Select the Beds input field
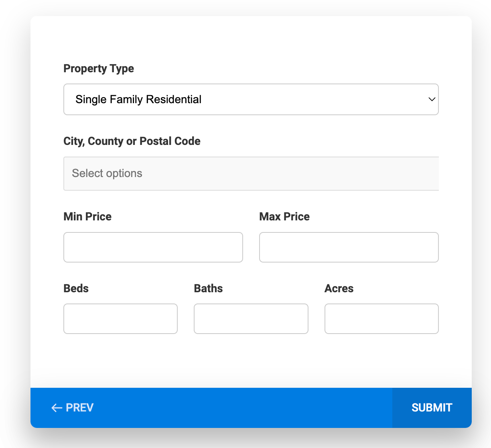The width and height of the screenshot is (491, 448). [x=120, y=319]
